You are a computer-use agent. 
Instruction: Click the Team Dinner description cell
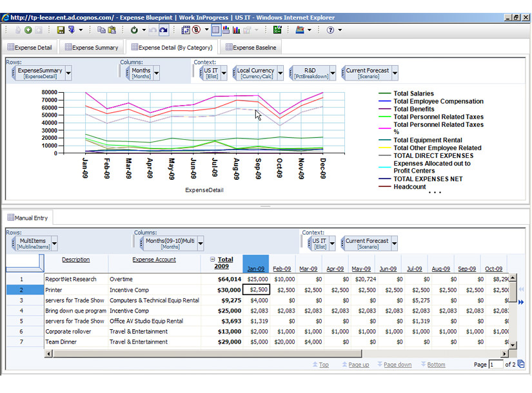pyautogui.click(x=76, y=342)
